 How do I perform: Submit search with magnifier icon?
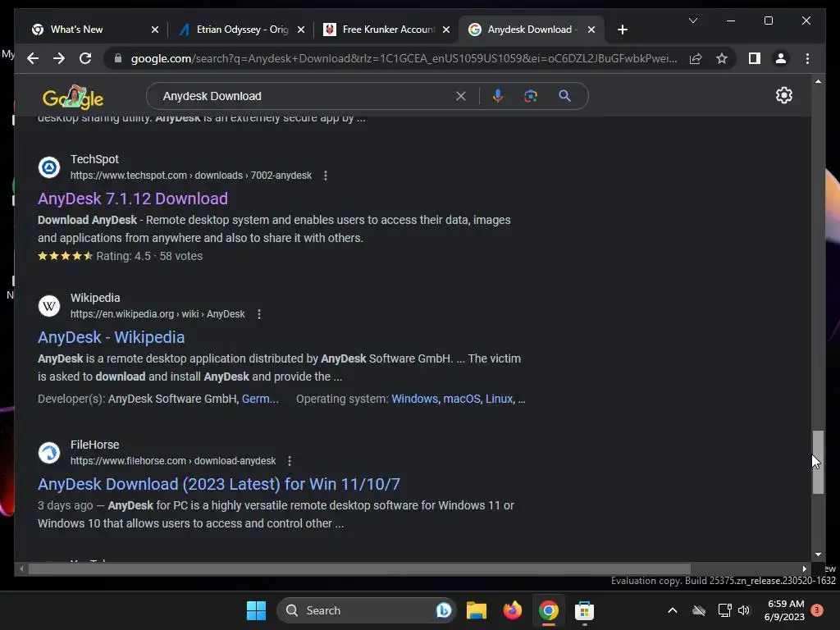pos(564,96)
